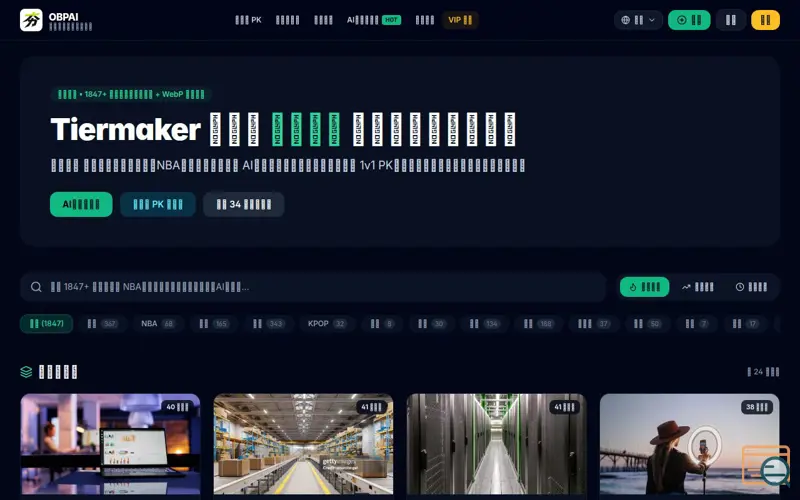Click the blue PK button in hero
This screenshot has width=800, height=500.
158,204
